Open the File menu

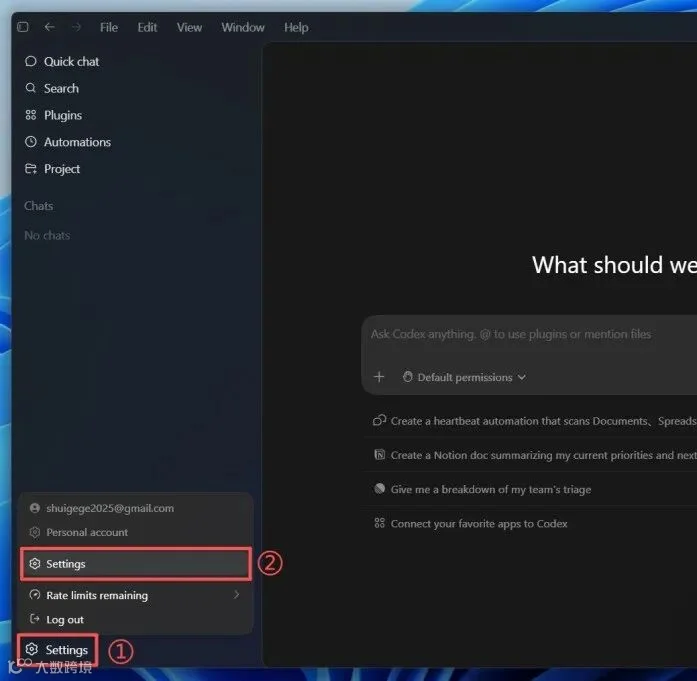click(109, 28)
